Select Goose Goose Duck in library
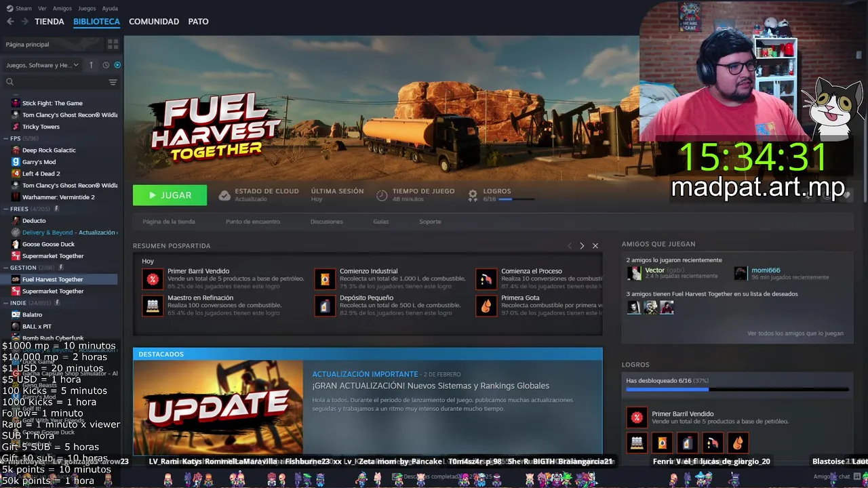This screenshot has height=488, width=868. (48, 244)
